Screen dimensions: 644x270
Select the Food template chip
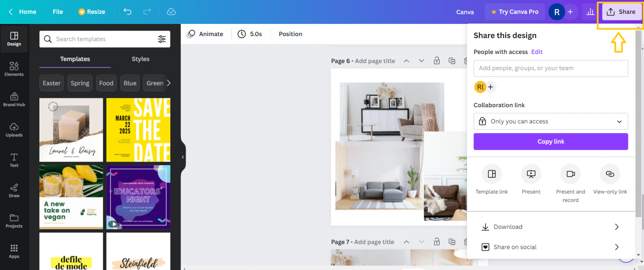tap(106, 83)
